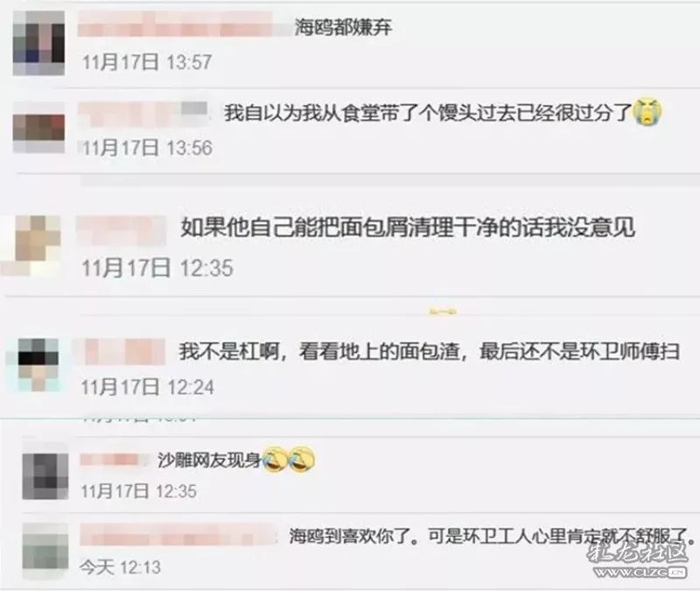Click timestamp 11月17日 12:24
700x591 pixels.
click(148, 387)
